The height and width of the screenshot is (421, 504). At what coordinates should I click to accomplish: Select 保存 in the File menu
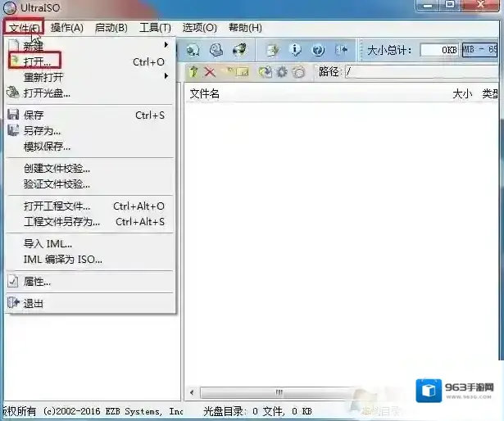(34, 115)
